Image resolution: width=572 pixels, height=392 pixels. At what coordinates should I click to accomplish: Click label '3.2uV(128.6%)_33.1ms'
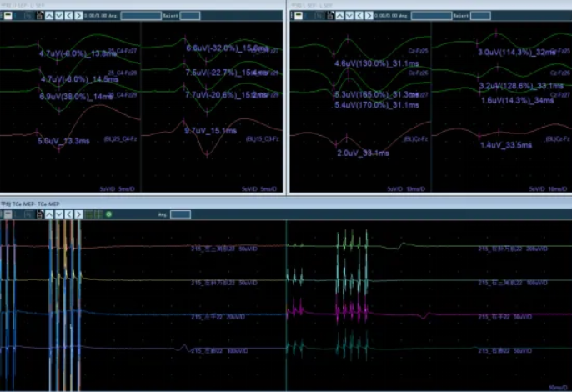pos(521,86)
